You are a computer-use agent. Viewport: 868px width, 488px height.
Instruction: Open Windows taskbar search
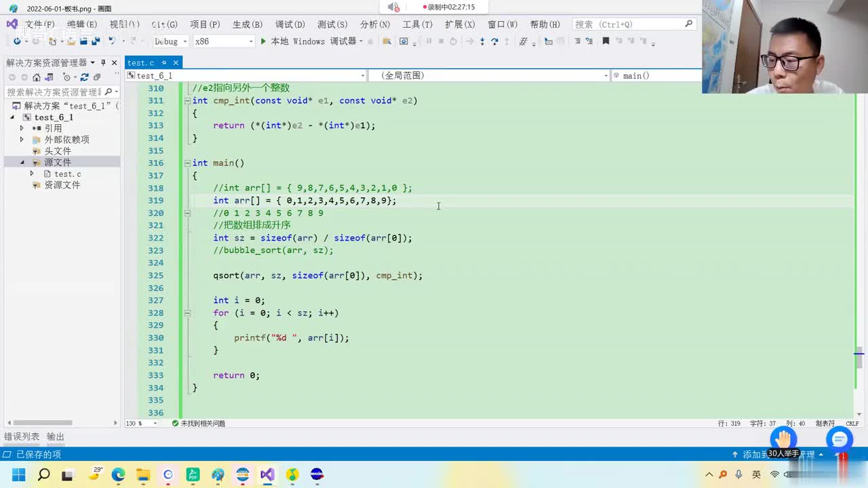43,474
